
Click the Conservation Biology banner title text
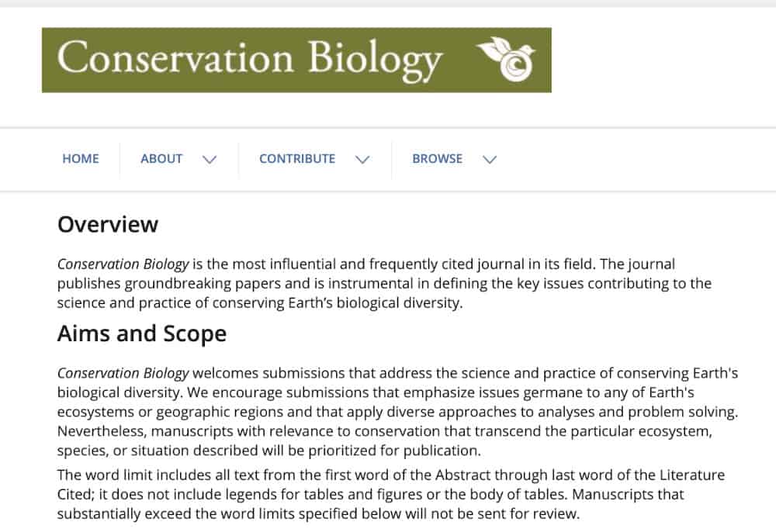click(249, 60)
